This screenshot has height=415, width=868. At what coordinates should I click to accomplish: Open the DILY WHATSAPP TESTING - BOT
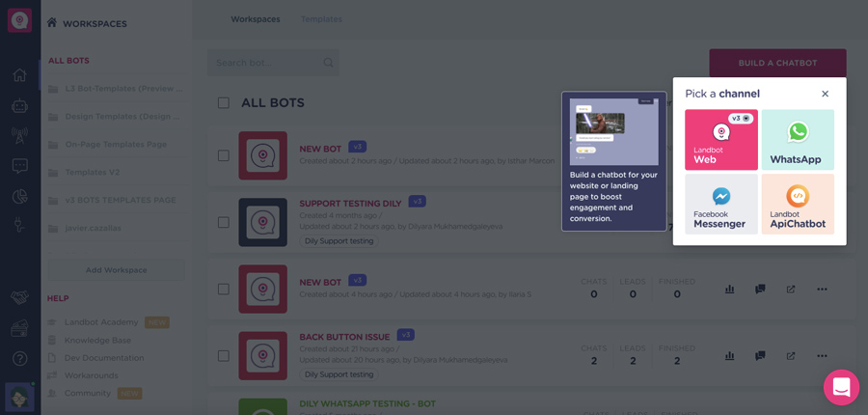(x=367, y=404)
